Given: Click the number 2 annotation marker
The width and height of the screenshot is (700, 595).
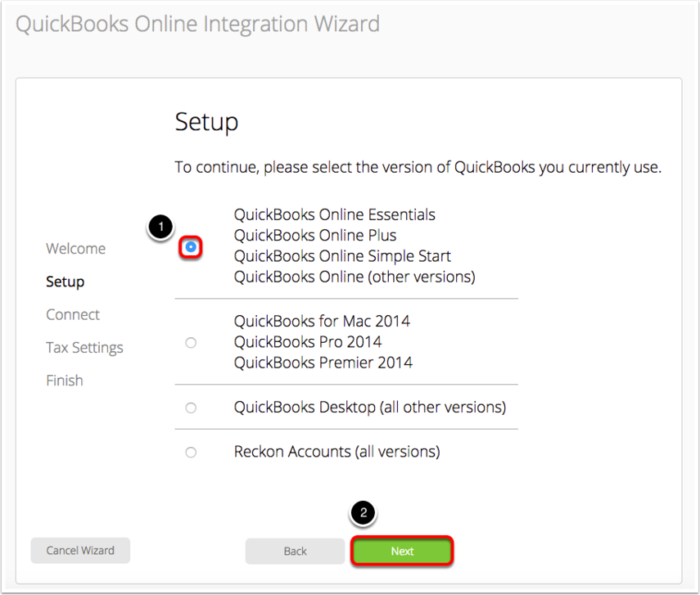Looking at the screenshot, I should pos(364,512).
